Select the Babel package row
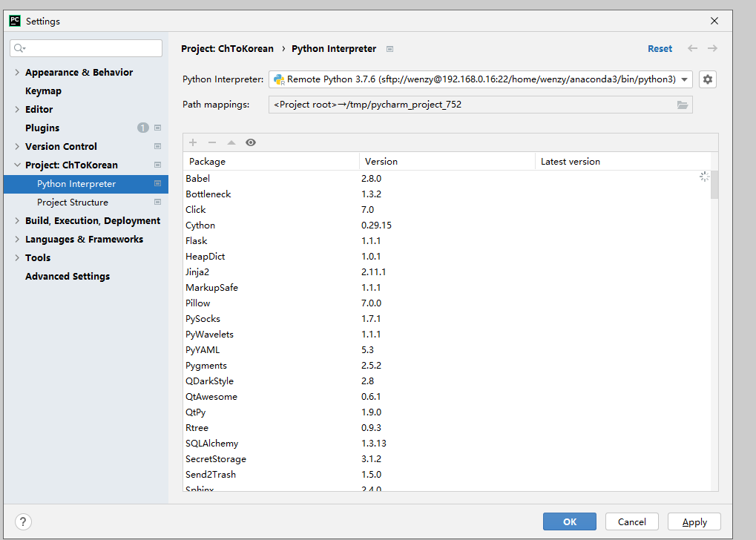Viewport: 756px width, 540px height. [x=447, y=178]
